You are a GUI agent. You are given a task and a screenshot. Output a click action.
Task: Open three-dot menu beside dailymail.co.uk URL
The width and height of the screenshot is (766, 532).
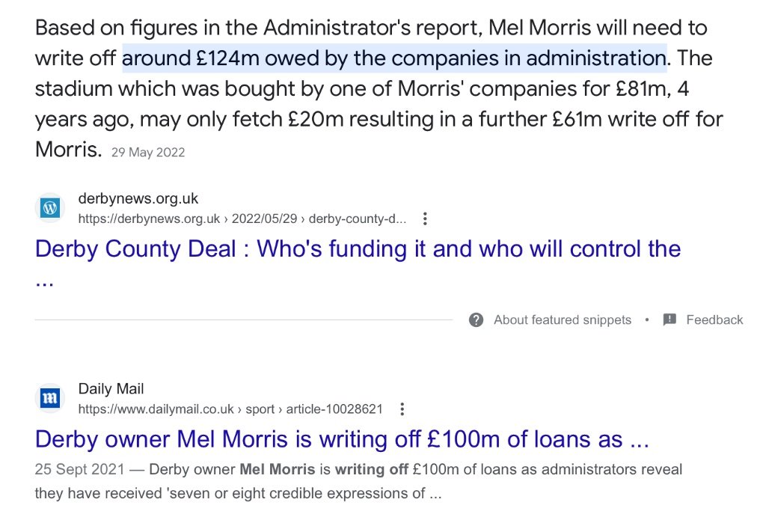402,409
